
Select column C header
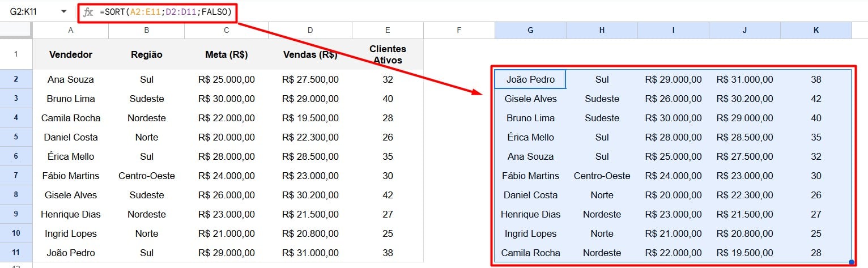(x=227, y=31)
